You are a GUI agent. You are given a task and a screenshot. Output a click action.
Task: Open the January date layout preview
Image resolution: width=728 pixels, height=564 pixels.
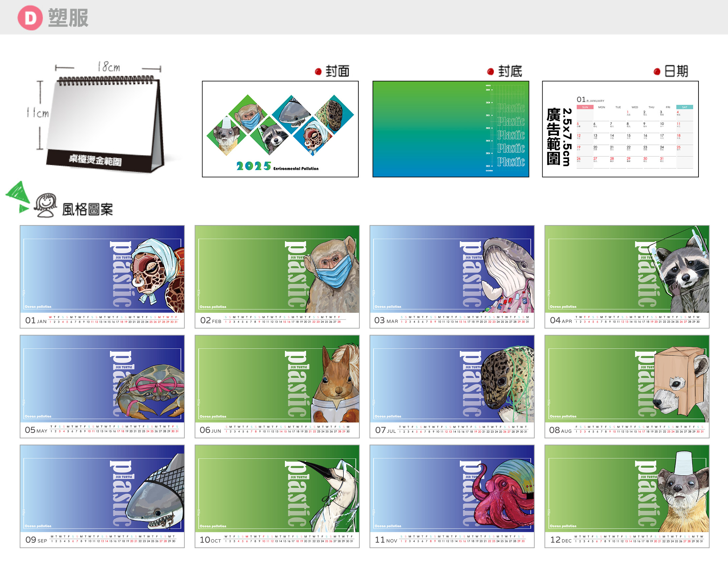[620, 129]
